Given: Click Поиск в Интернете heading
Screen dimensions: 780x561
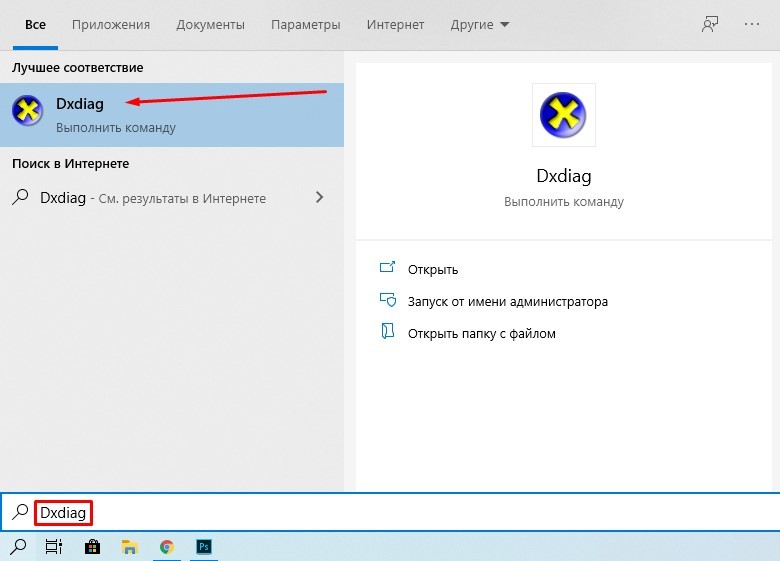Looking at the screenshot, I should tap(71, 164).
